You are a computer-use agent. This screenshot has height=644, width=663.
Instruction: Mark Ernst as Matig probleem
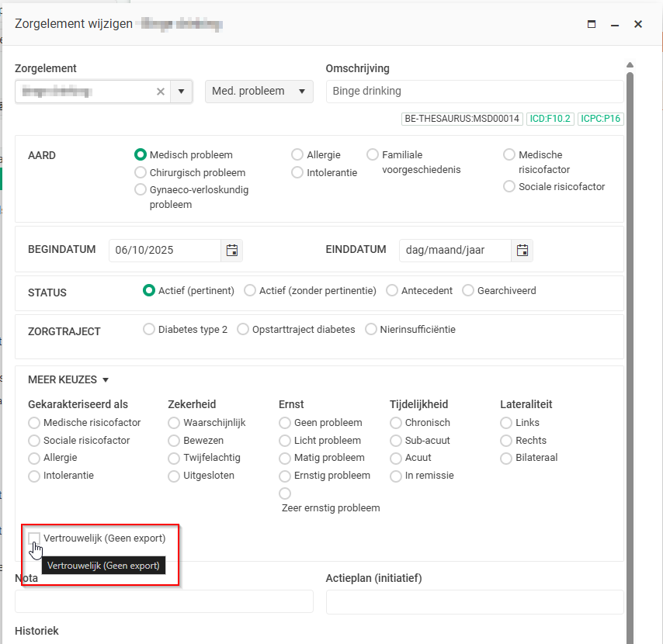(285, 458)
